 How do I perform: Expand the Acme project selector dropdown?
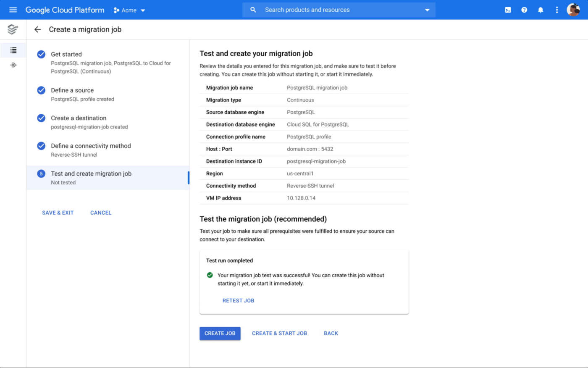point(129,10)
